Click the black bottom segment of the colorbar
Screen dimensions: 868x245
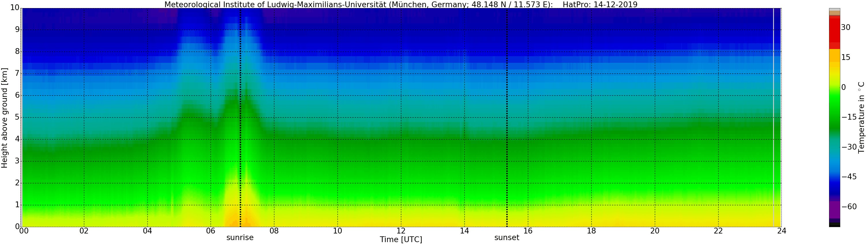[x=834, y=225]
